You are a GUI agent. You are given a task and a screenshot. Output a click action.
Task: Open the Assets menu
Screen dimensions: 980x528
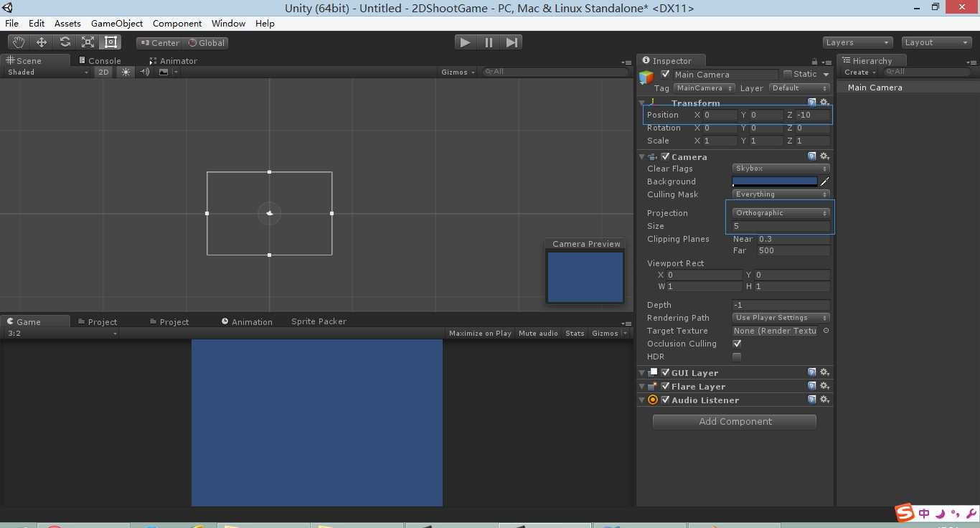pos(67,23)
